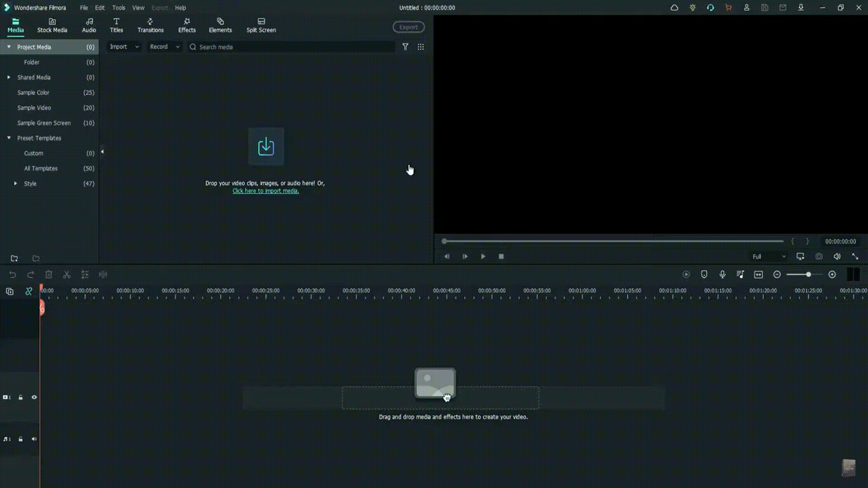The height and width of the screenshot is (488, 868).
Task: Select the Magnetic snap icon on timeline
Action: point(28,292)
